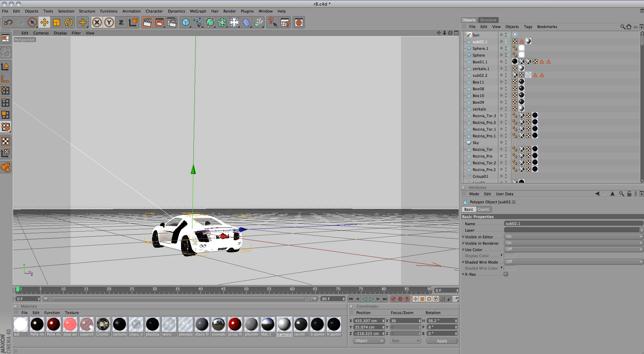Click the Apply button in Coordinates
The image size is (644, 354).
pyautogui.click(x=442, y=341)
